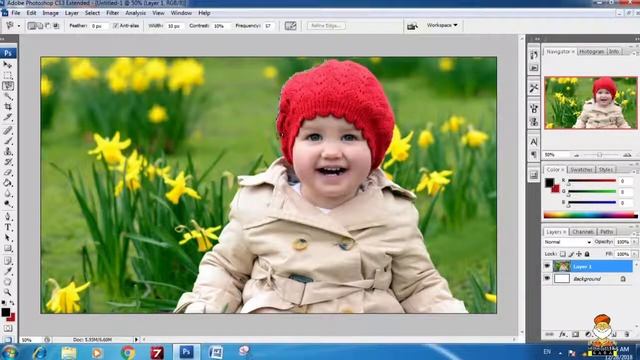Open the Analysis menu
The width and height of the screenshot is (640, 360).
pos(136,13)
